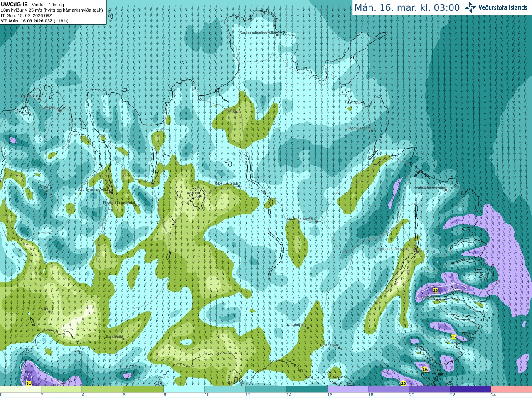Image resolution: width=532 pixels, height=398 pixels.
Task: Select the 8–10 m/s pale cyan legend swatch
Action: 184,389
